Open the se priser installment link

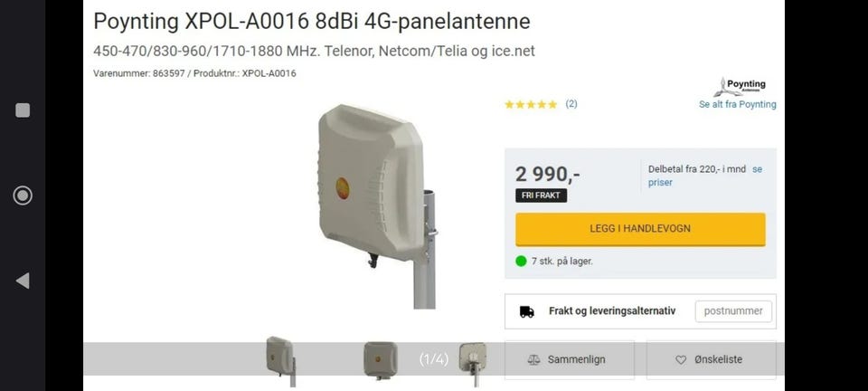(x=705, y=176)
